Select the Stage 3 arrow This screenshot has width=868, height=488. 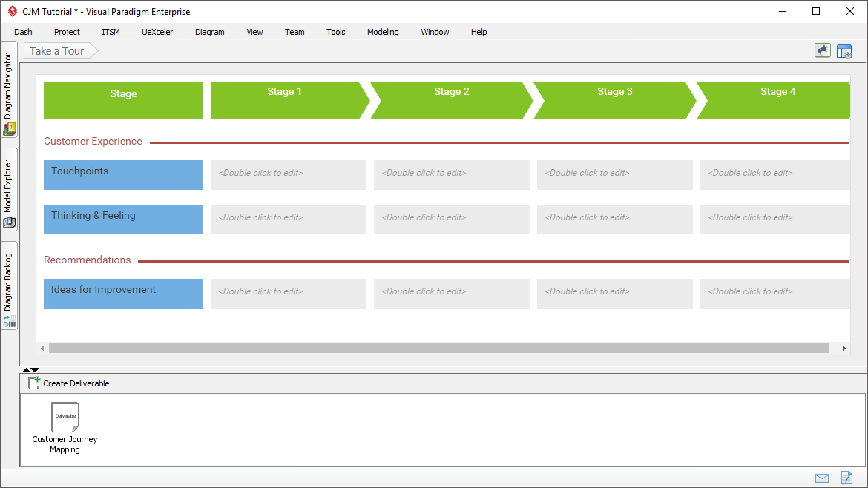[x=614, y=101]
